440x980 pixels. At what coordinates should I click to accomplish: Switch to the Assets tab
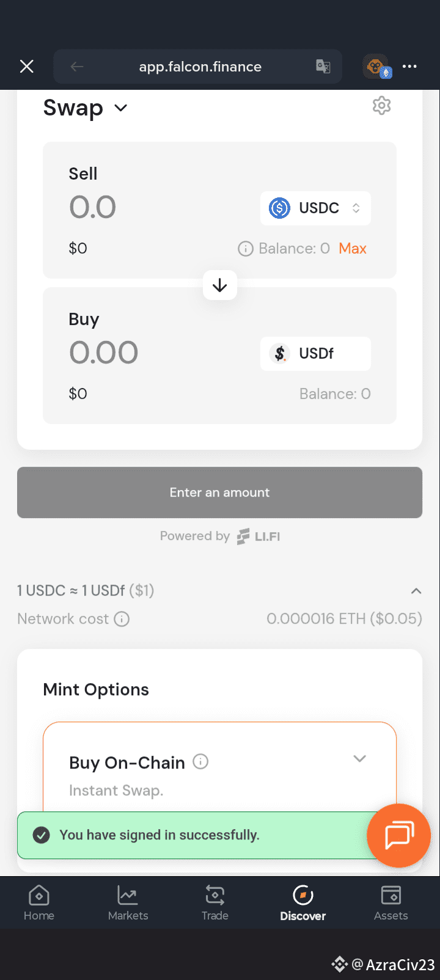(x=391, y=903)
